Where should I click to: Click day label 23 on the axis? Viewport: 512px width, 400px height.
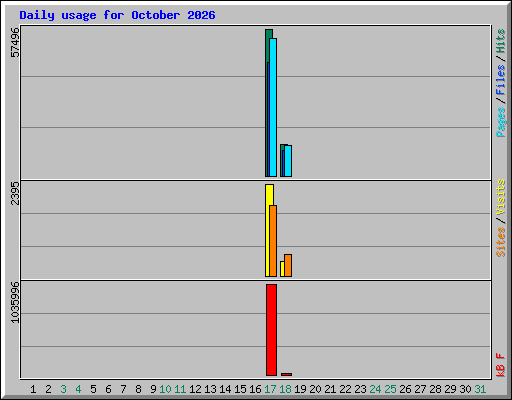tap(360, 389)
